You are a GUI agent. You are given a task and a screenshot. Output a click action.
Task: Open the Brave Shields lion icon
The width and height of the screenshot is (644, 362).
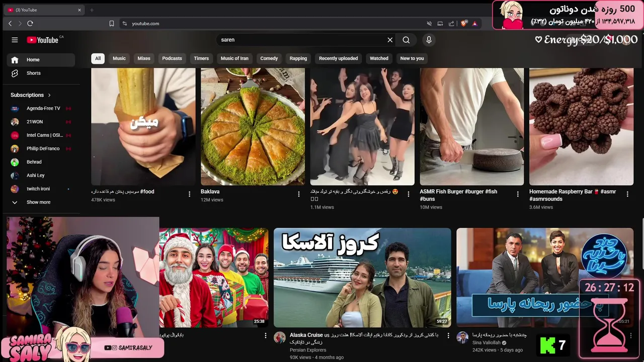tap(464, 23)
